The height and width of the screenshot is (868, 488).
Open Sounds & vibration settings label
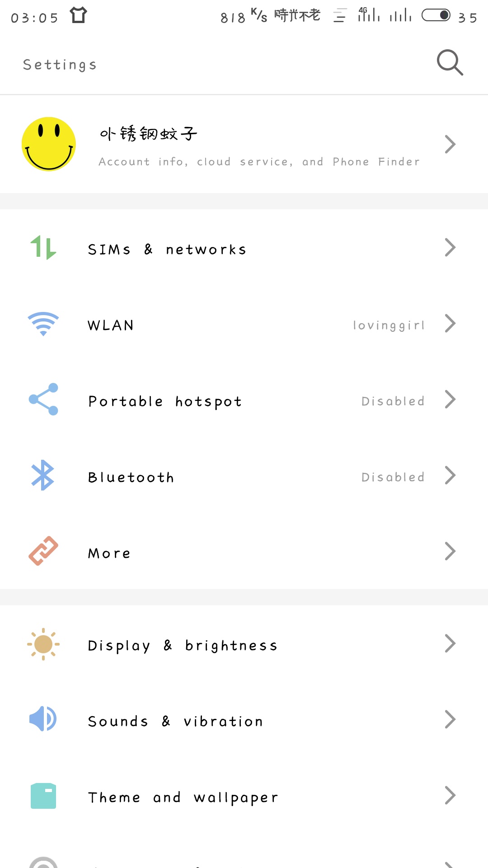(175, 722)
